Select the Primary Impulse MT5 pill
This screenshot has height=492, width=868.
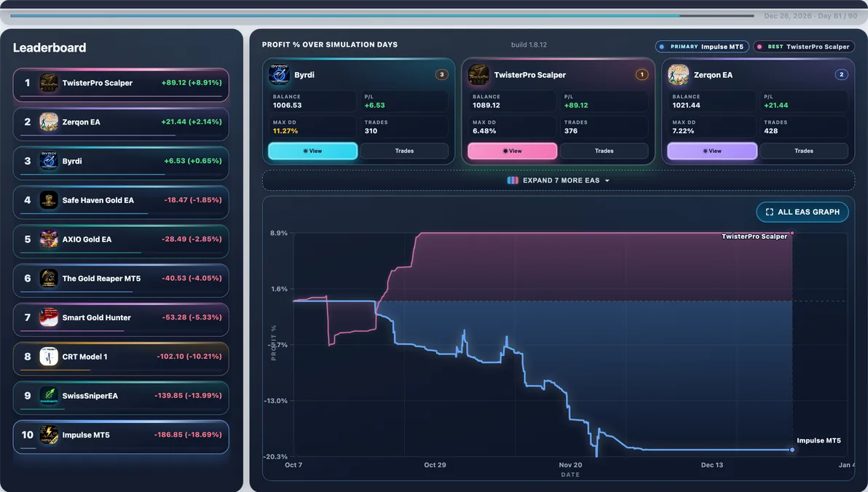pos(703,47)
